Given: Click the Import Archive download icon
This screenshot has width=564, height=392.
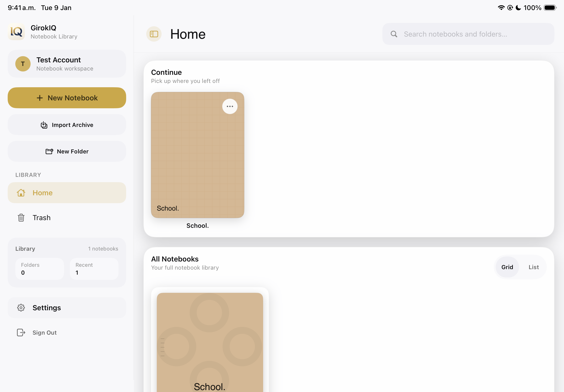Looking at the screenshot, I should [x=44, y=125].
